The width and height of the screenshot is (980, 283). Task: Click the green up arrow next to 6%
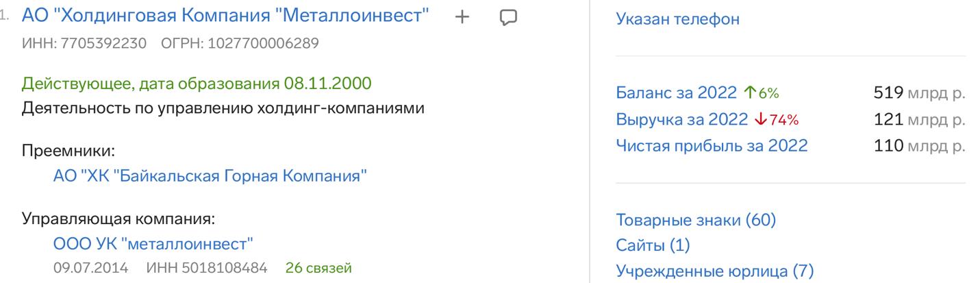point(747,93)
